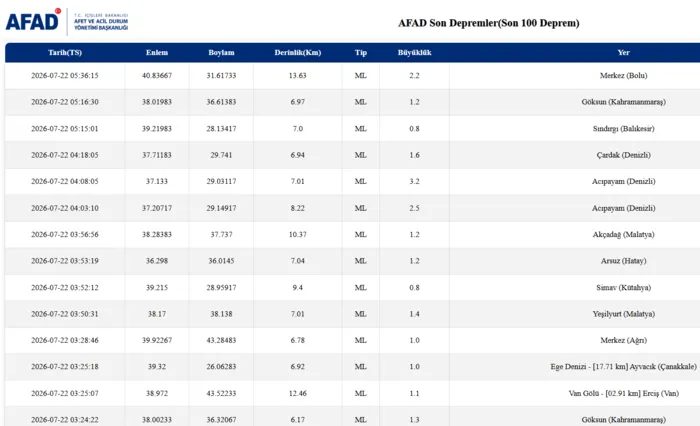Click magnitude value 3.2
Screen dimensions: 700x426
[x=414, y=181]
